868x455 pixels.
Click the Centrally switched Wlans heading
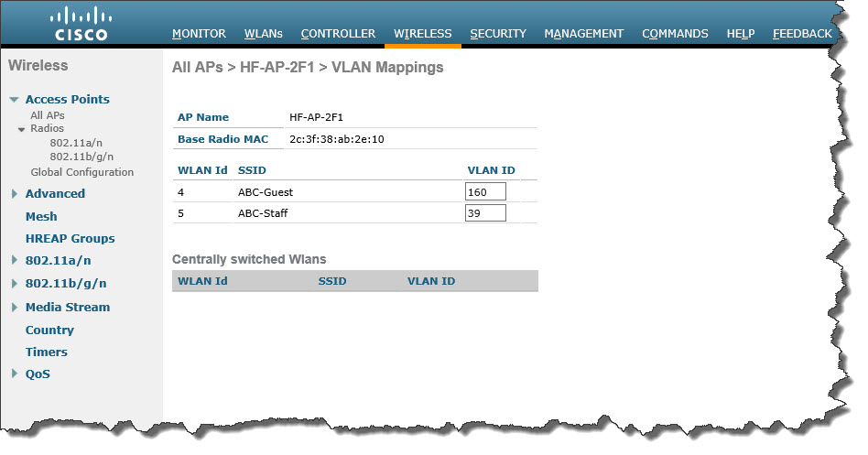click(249, 259)
